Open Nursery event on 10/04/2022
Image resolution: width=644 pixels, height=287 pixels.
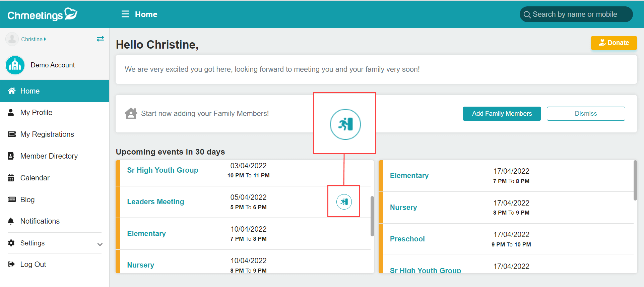pos(141,265)
